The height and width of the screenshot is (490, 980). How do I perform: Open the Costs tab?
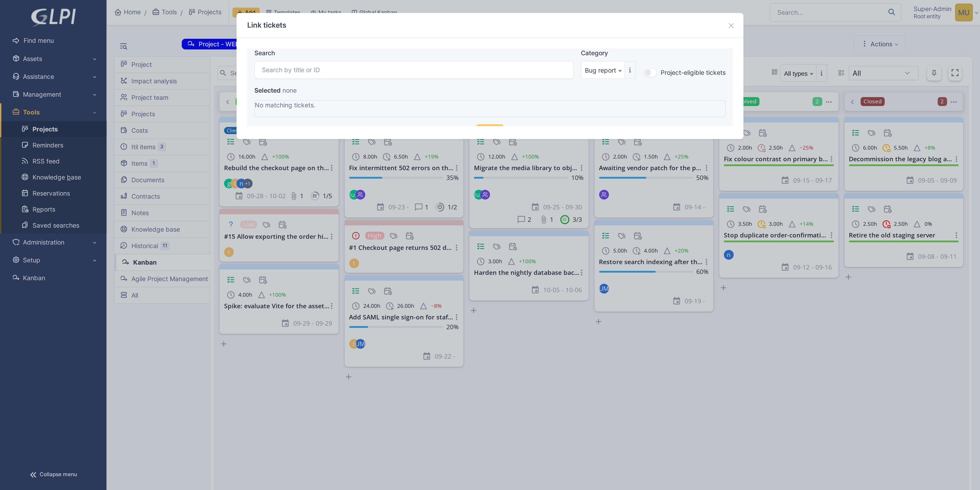[x=162, y=131]
